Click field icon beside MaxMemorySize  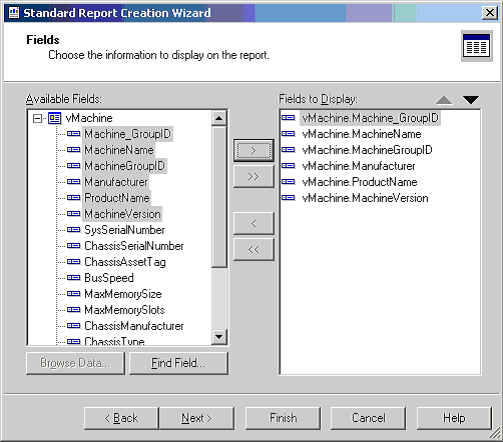pyautogui.click(x=73, y=294)
